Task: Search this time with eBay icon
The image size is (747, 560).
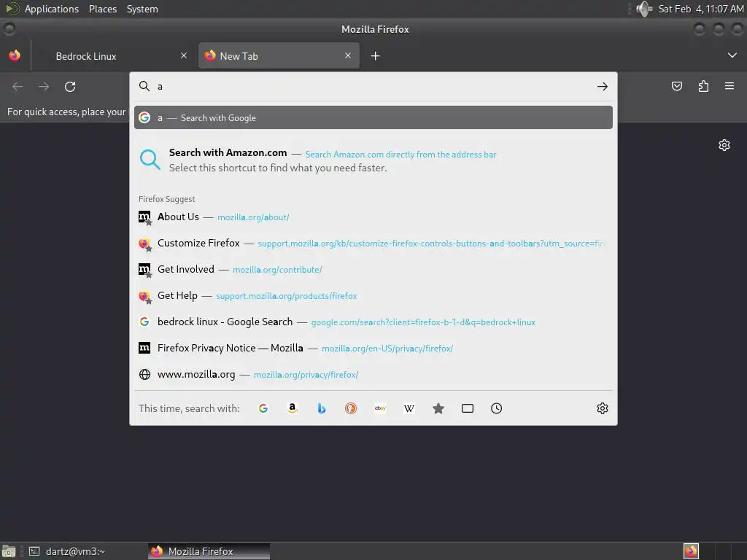Action: (x=380, y=408)
